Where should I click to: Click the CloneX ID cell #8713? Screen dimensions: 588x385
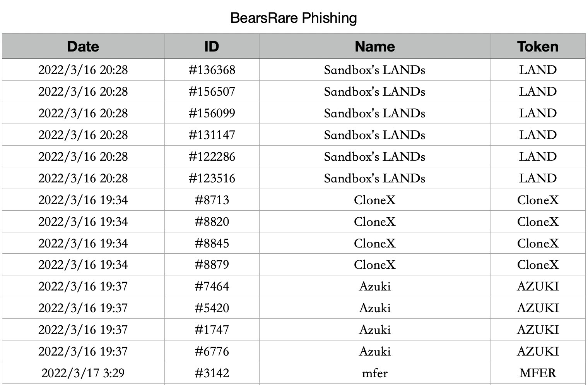(212, 200)
